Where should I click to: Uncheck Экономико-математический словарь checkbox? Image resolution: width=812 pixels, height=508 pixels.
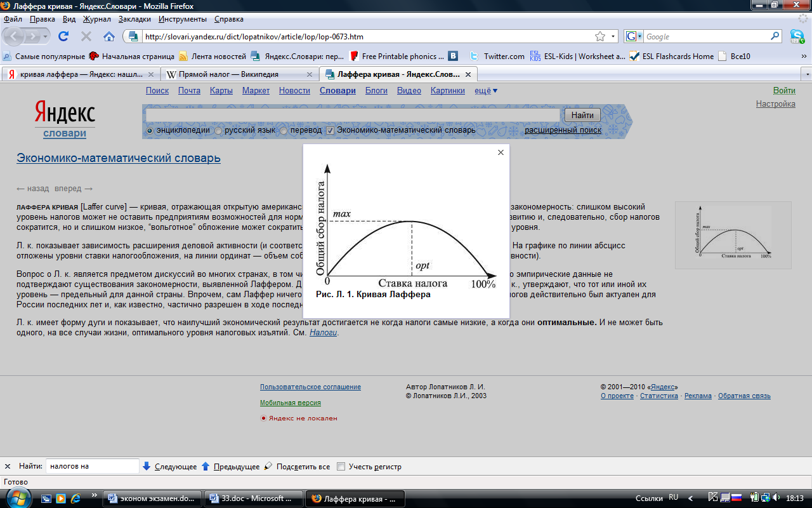[x=330, y=130]
